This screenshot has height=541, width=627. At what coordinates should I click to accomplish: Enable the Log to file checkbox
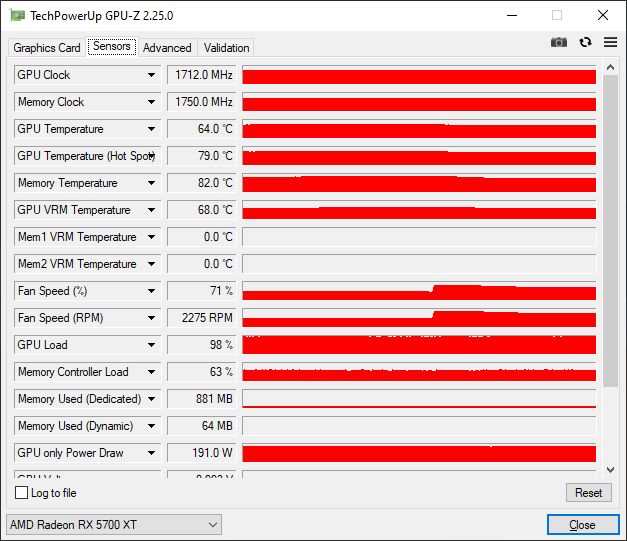pos(21,493)
